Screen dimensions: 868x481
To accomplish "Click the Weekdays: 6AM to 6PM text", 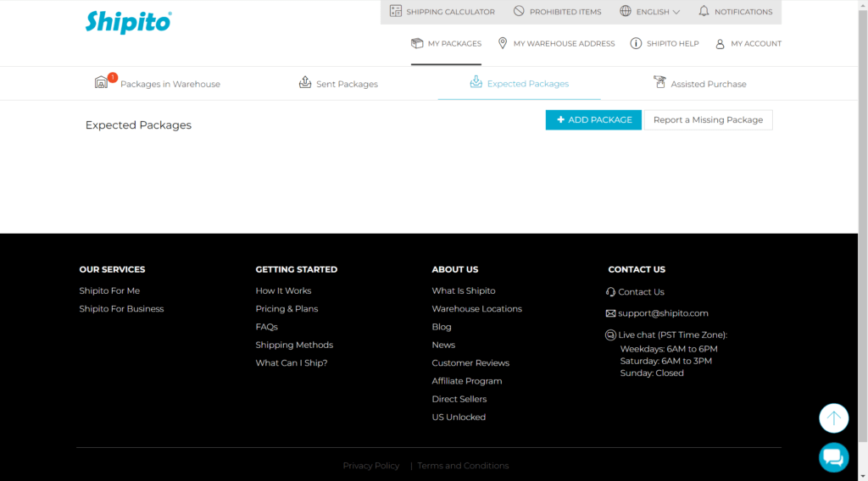I will click(x=669, y=349).
